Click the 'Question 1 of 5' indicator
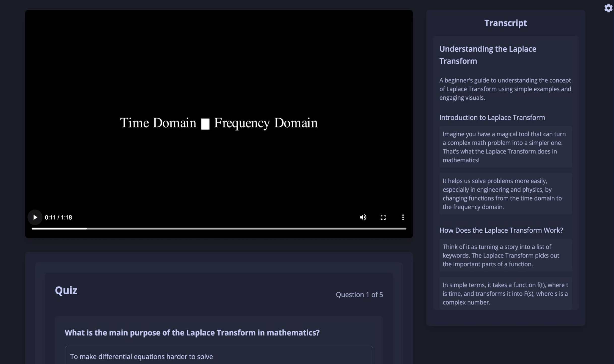 pos(359,295)
